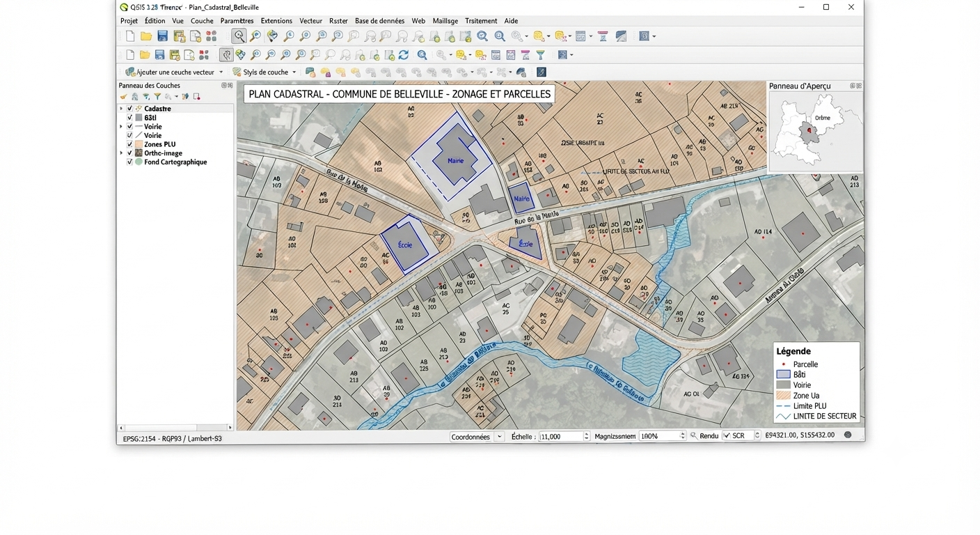Image resolution: width=980 pixels, height=535 pixels.
Task: Open the Base de données menu
Action: (379, 21)
